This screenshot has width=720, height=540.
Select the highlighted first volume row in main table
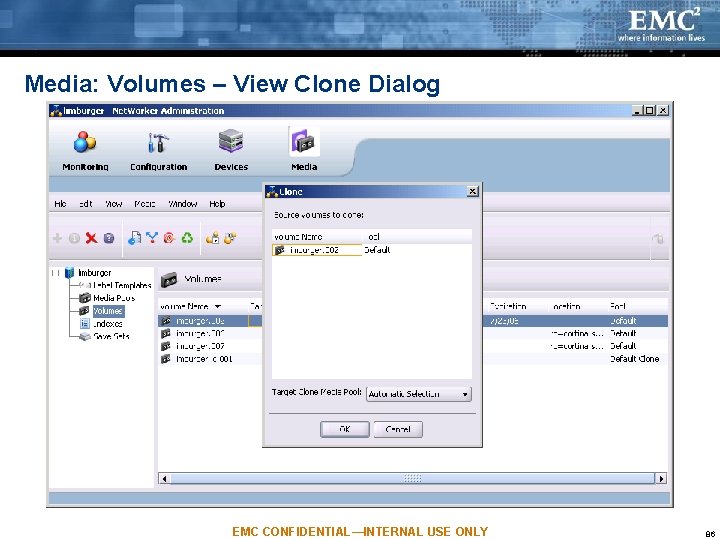[413, 321]
